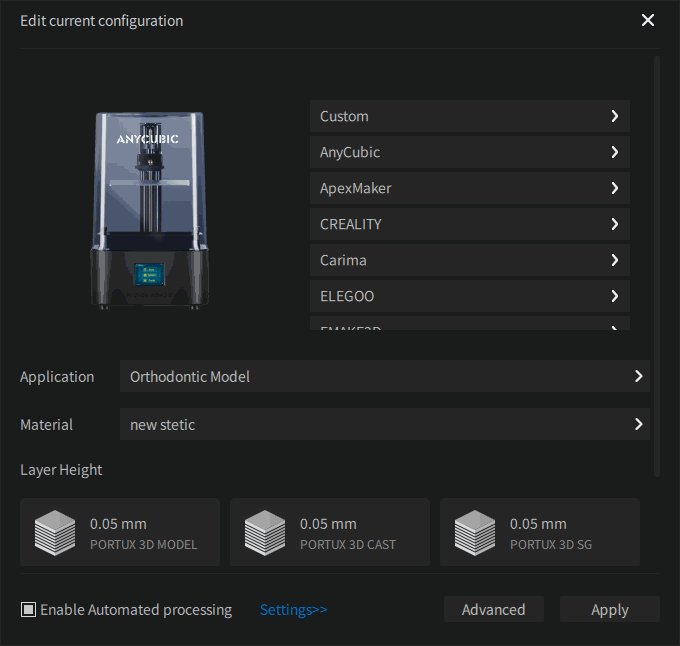Open the Advanced options button

tap(493, 609)
